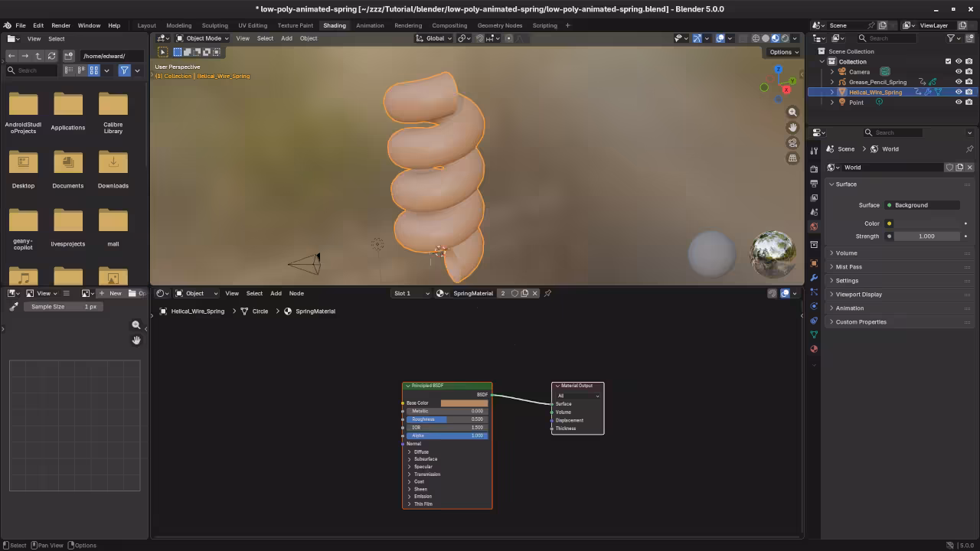Click the Move view hand icon in viewport
Image resolution: width=980 pixels, height=551 pixels.
pyautogui.click(x=793, y=127)
